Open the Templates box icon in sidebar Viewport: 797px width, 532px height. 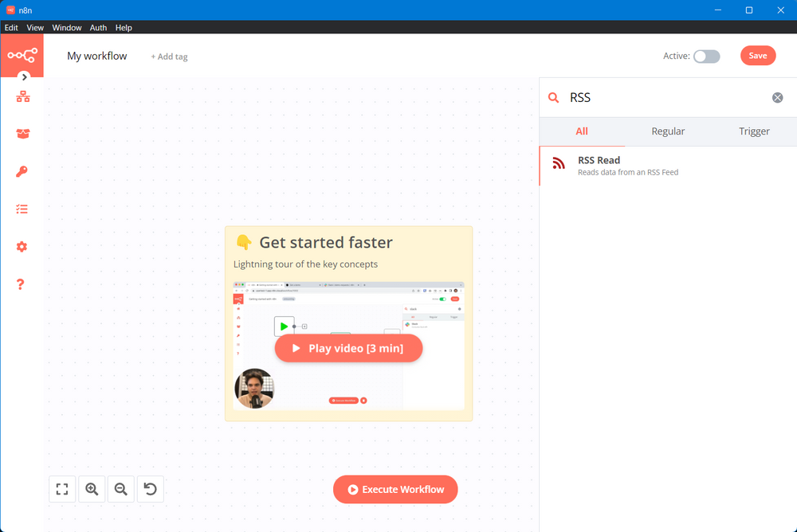[x=22, y=134]
